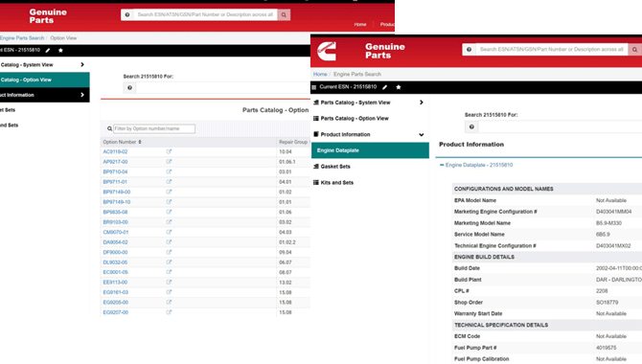Expand Parts Catalog - System View in right window
This screenshot has height=364, width=642.
click(x=422, y=102)
